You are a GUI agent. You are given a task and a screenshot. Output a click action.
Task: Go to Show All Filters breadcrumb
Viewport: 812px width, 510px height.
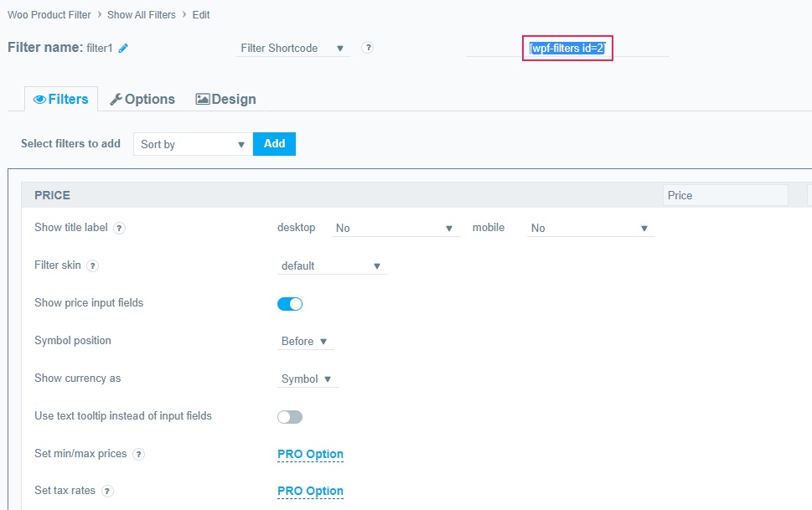pyautogui.click(x=142, y=15)
